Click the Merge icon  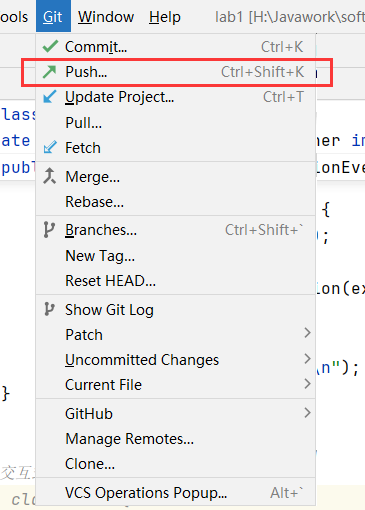click(x=50, y=176)
